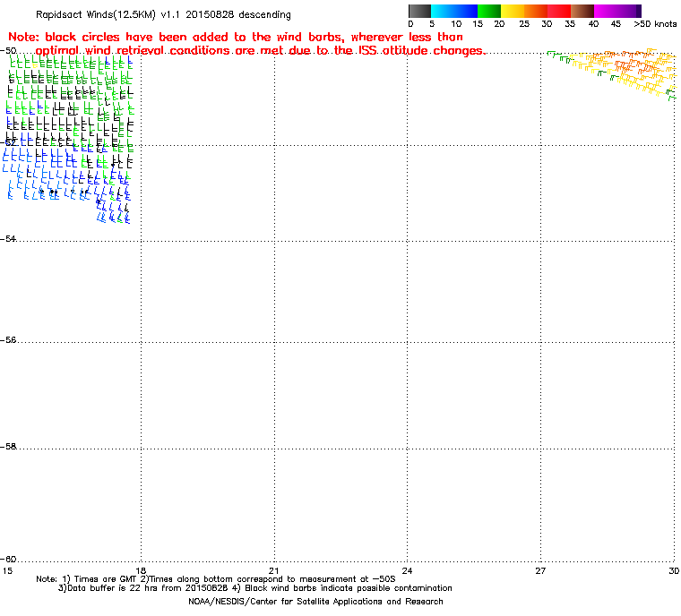The image size is (681, 616).
Task: Click the red 30-35 knots color segment
Action: click(559, 11)
